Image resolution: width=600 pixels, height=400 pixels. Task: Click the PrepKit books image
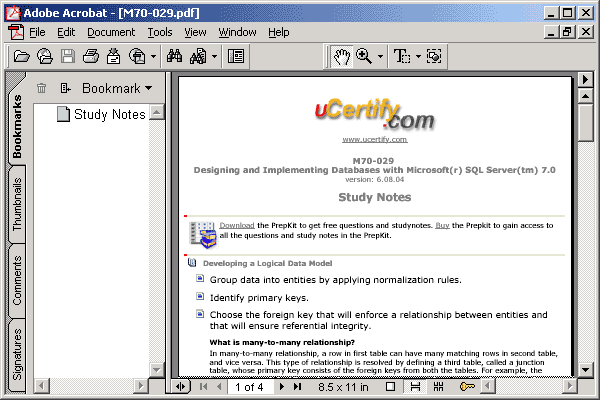203,234
